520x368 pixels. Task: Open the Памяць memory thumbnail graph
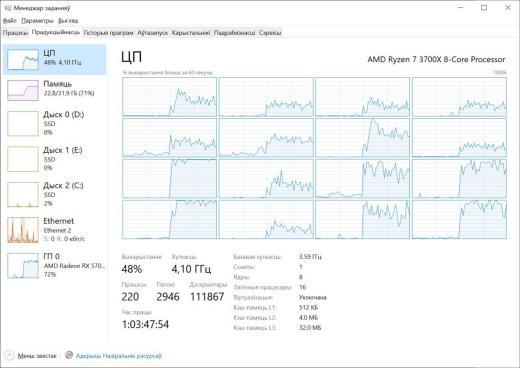23,90
